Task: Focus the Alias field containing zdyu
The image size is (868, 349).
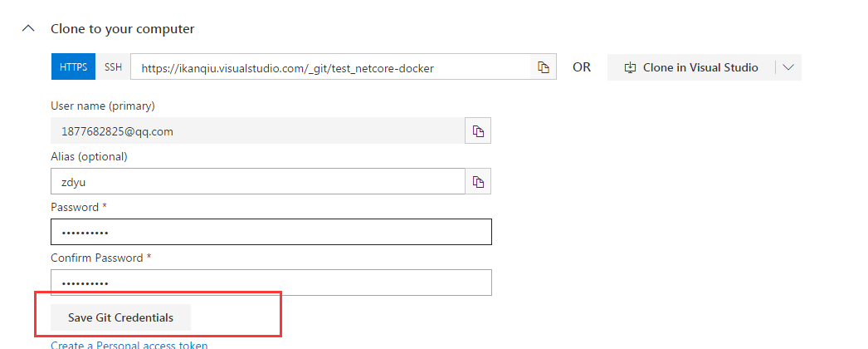Action: [x=257, y=181]
